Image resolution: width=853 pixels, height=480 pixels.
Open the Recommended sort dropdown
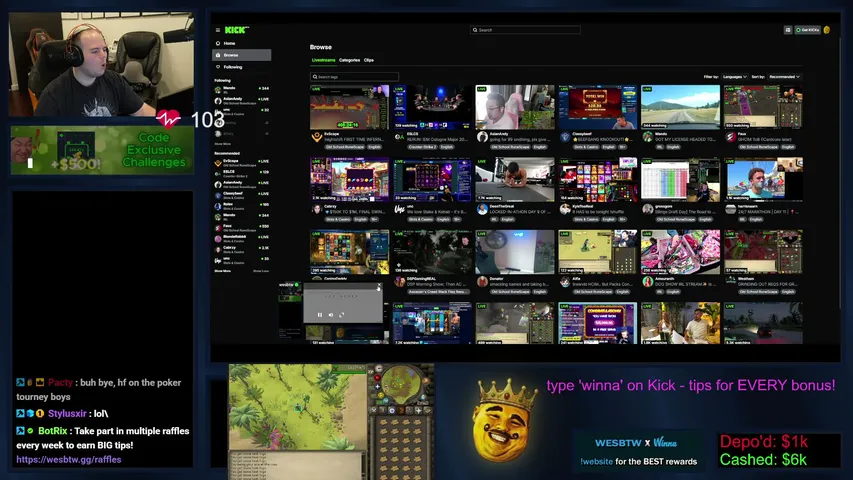[784, 77]
